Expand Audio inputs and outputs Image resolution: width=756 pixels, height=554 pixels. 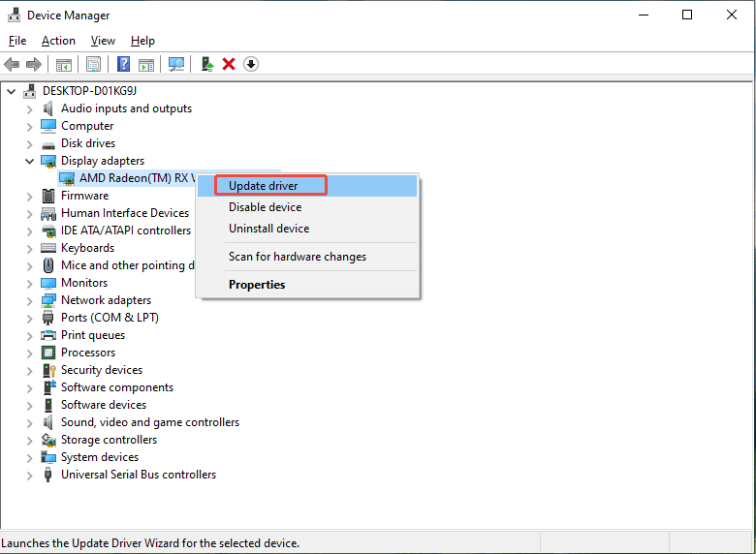pos(29,109)
